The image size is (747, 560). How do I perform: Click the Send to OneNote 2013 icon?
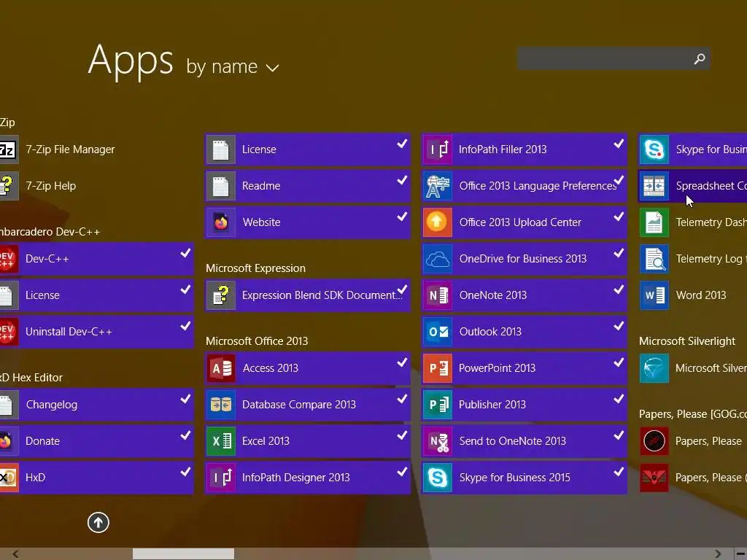point(438,441)
